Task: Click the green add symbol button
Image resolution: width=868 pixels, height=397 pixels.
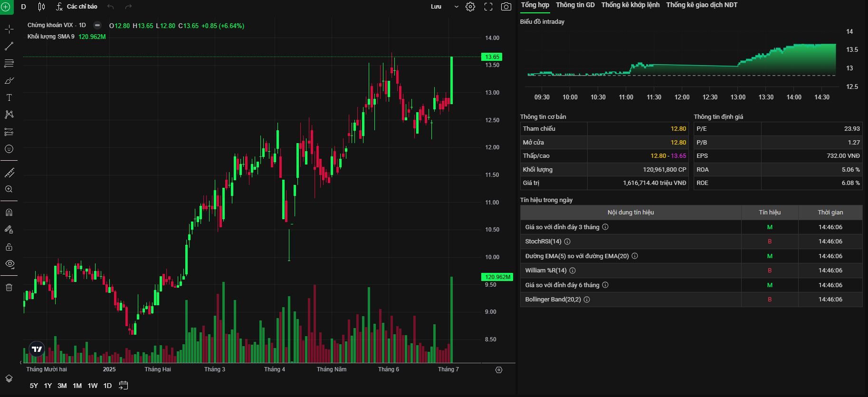Action: 6,7
